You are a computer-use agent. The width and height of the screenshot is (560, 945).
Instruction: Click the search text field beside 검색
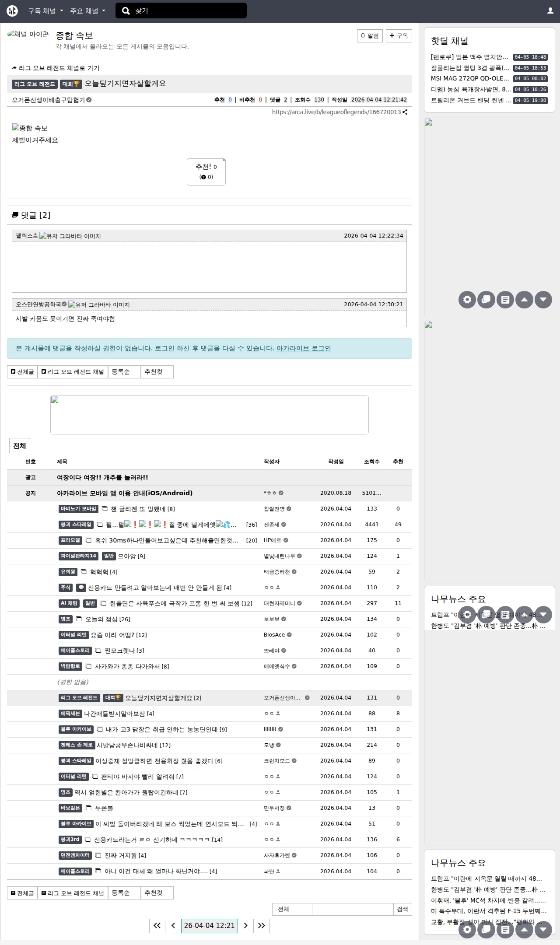(x=353, y=909)
